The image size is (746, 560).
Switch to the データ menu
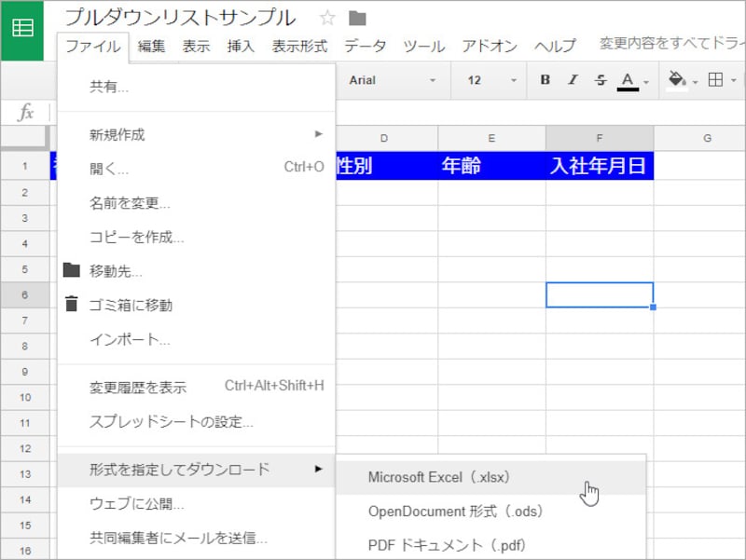point(365,44)
